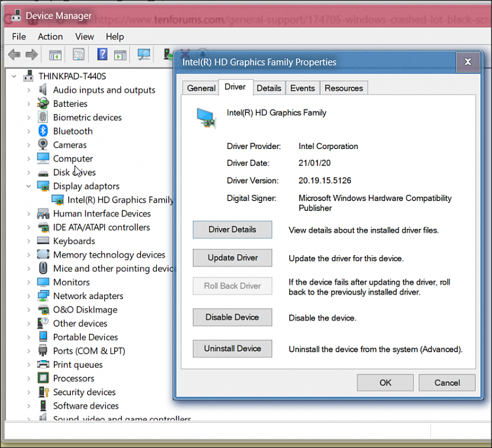Viewport: 492px width, 448px height.
Task: Click the action pane toolbar icon
Action: 120,55
